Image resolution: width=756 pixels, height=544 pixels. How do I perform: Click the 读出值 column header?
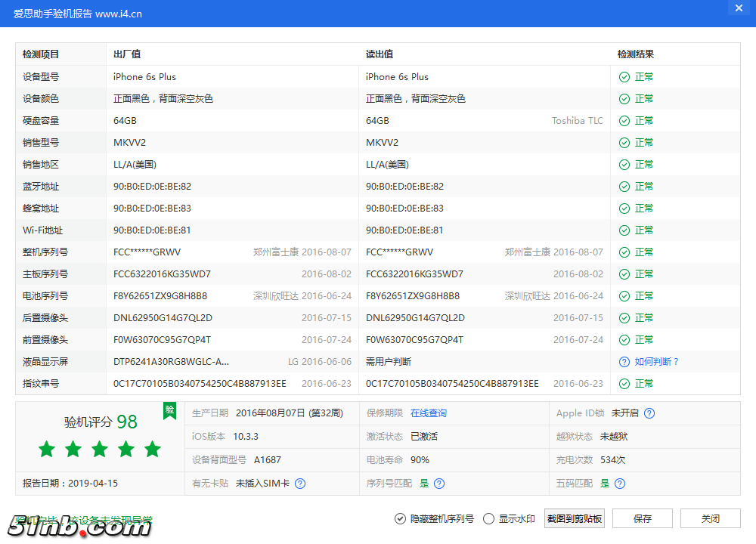(x=380, y=54)
